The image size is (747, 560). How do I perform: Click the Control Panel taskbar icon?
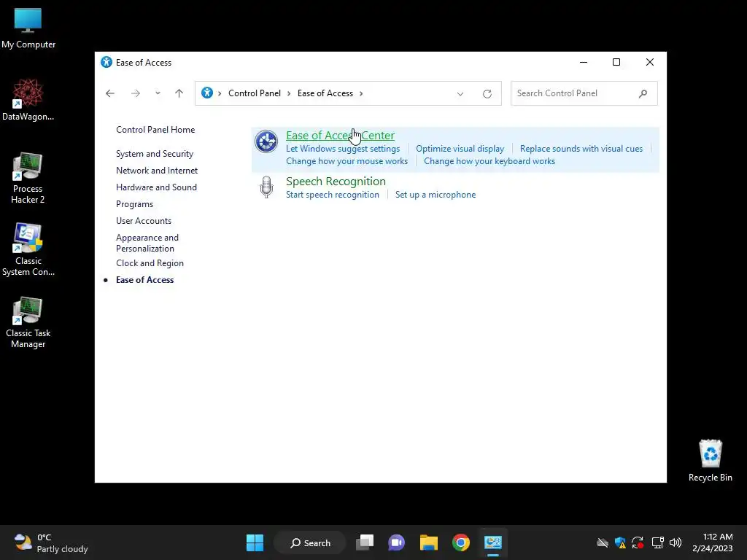(x=493, y=542)
